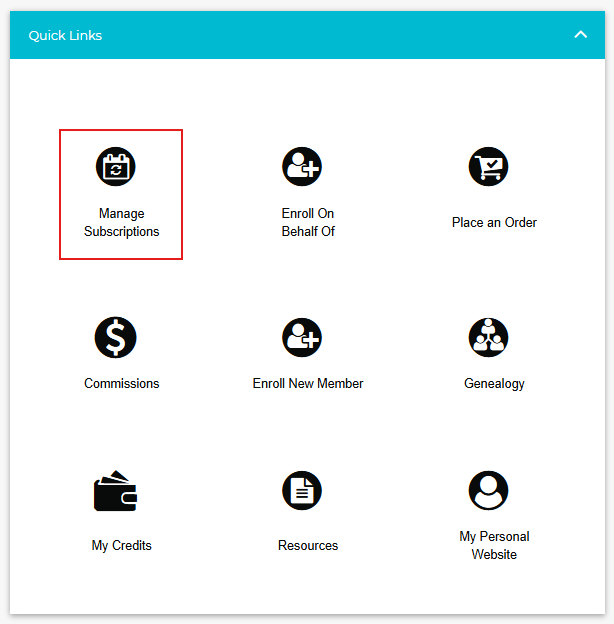Open the Genealogy tree icon
The width and height of the screenshot is (614, 624).
(x=488, y=337)
